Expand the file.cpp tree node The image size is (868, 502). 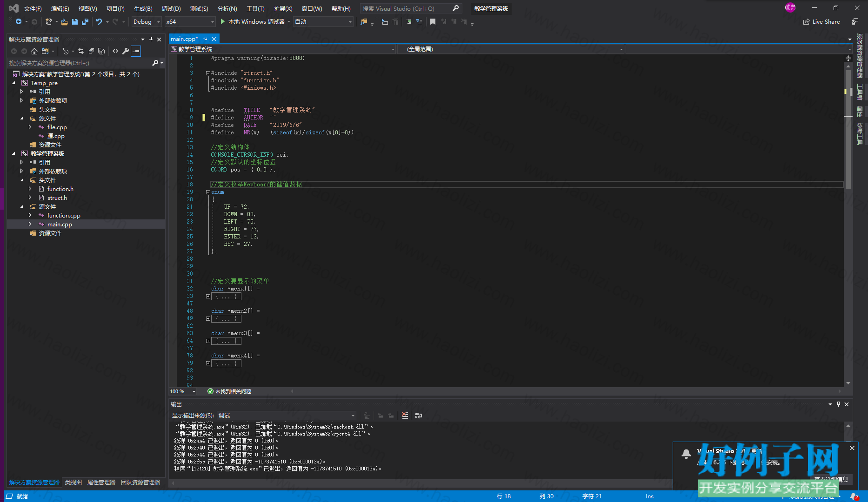(30, 127)
